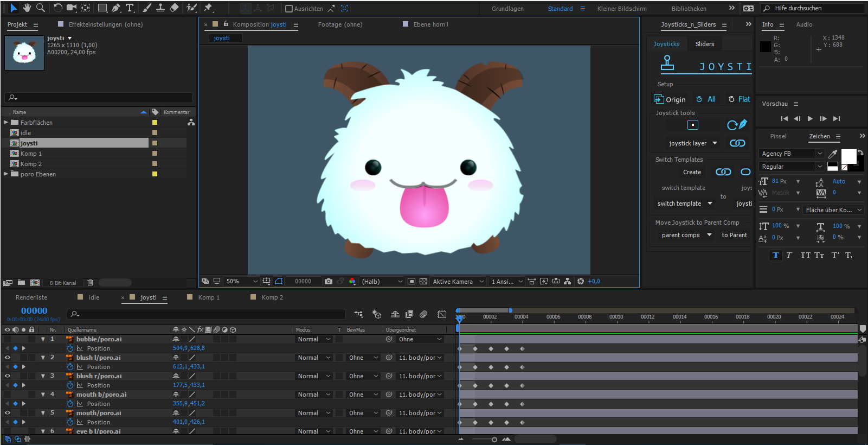Click the Flat setup button

tap(740, 99)
